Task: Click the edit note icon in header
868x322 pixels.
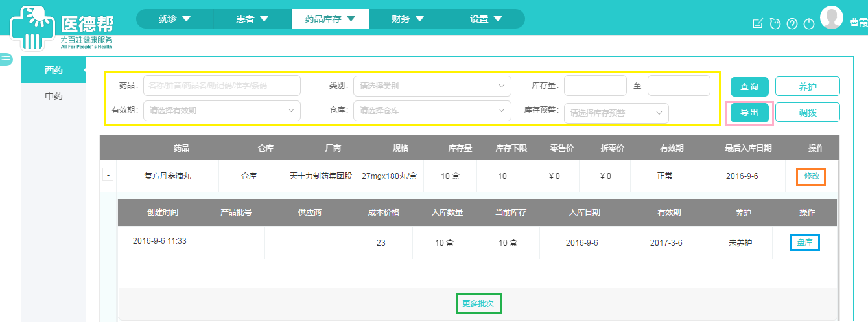Action: pyautogui.click(x=758, y=23)
